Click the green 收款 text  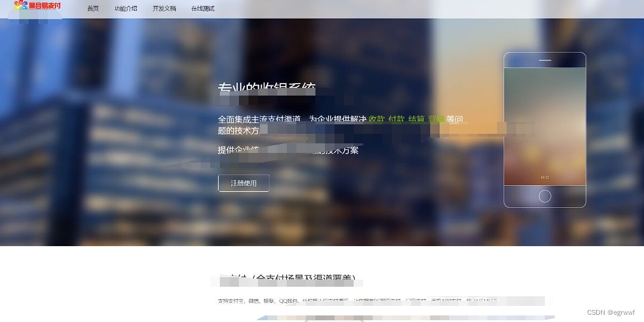[376, 119]
